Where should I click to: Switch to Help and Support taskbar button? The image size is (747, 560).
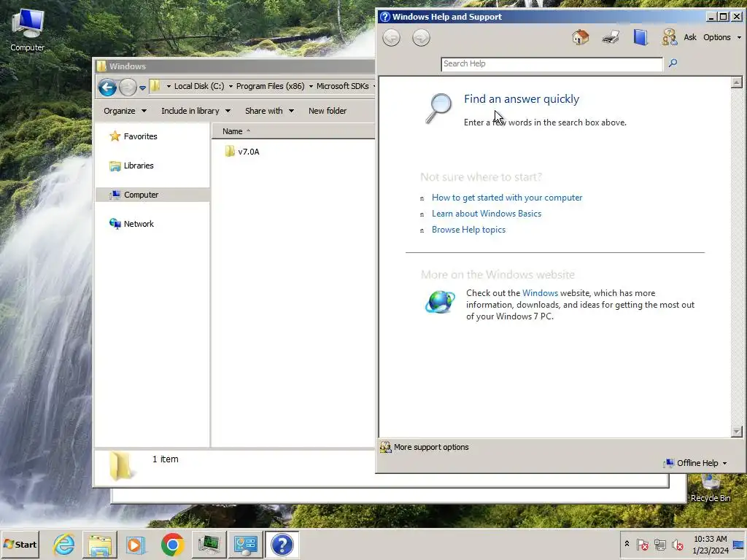pyautogui.click(x=282, y=544)
